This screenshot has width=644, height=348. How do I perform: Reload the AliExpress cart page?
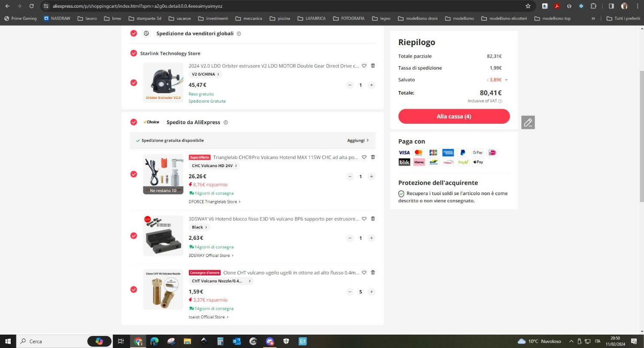pos(31,6)
